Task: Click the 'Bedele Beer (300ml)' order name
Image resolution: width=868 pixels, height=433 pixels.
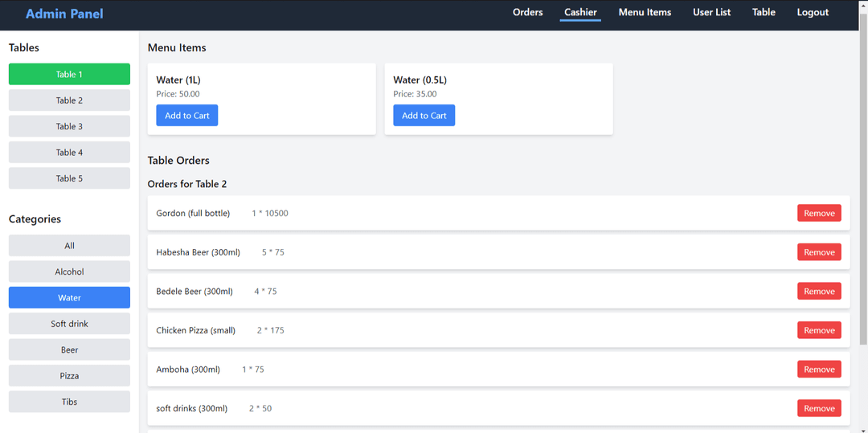Action: 194,291
